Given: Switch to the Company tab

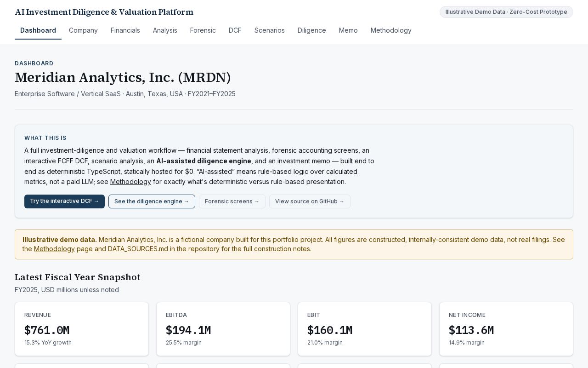Looking at the screenshot, I should point(83,30).
